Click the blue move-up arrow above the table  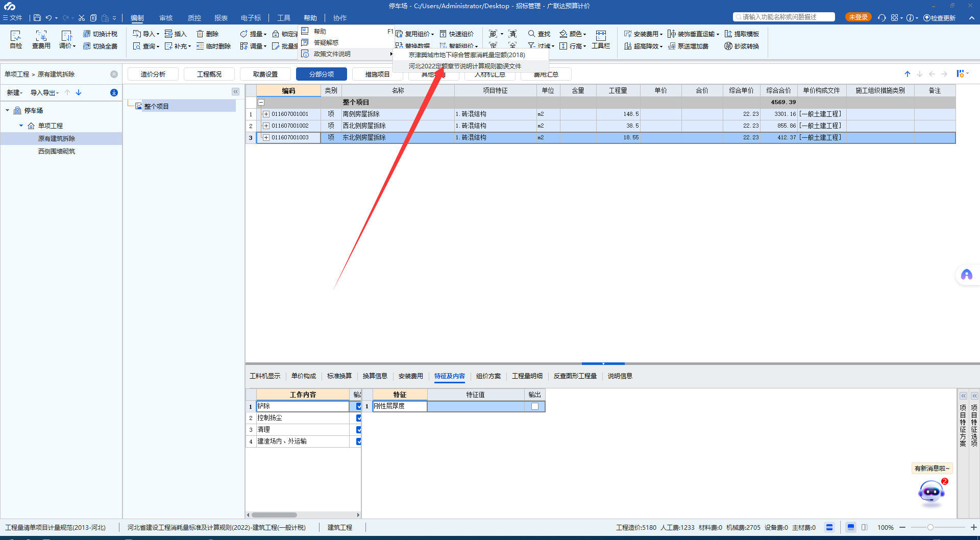(908, 74)
